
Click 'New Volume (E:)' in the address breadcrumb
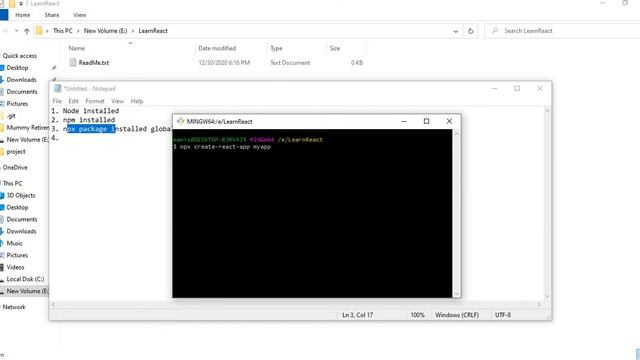tap(105, 31)
